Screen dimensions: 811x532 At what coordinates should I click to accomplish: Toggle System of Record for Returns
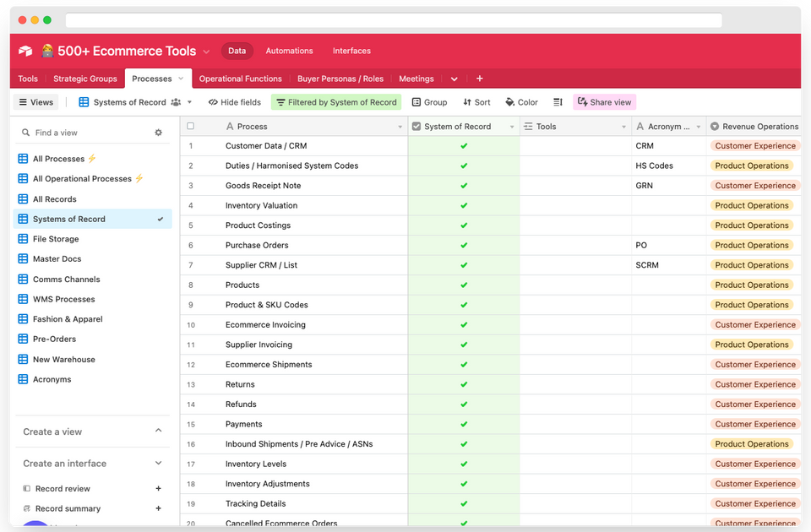(462, 384)
